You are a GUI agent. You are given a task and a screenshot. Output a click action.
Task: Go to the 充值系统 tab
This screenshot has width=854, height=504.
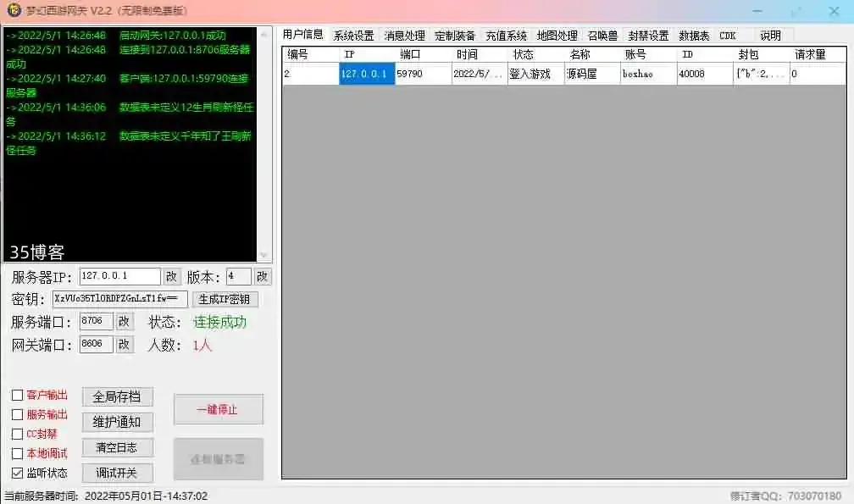[x=506, y=36]
